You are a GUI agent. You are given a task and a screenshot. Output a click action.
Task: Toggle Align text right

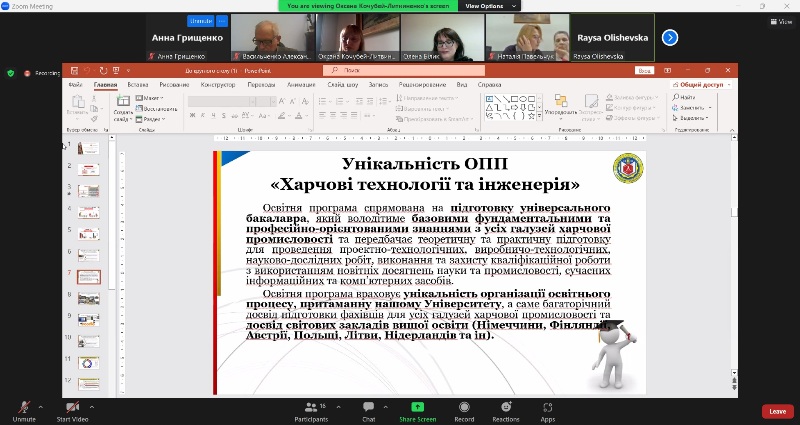(343, 115)
